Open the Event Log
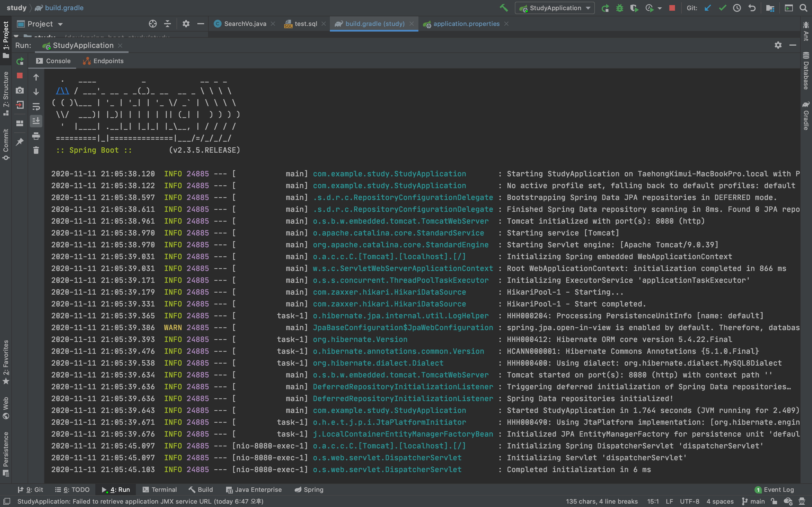The image size is (812, 507). tap(775, 490)
